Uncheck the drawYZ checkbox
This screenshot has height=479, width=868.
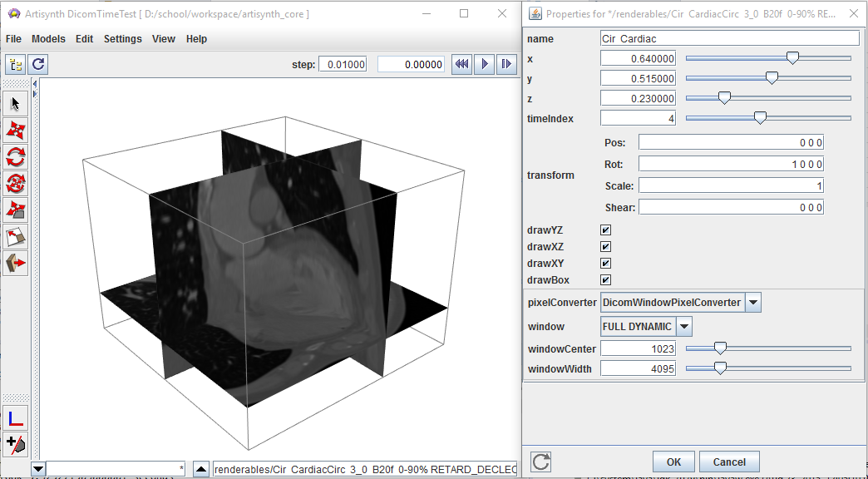(x=605, y=230)
